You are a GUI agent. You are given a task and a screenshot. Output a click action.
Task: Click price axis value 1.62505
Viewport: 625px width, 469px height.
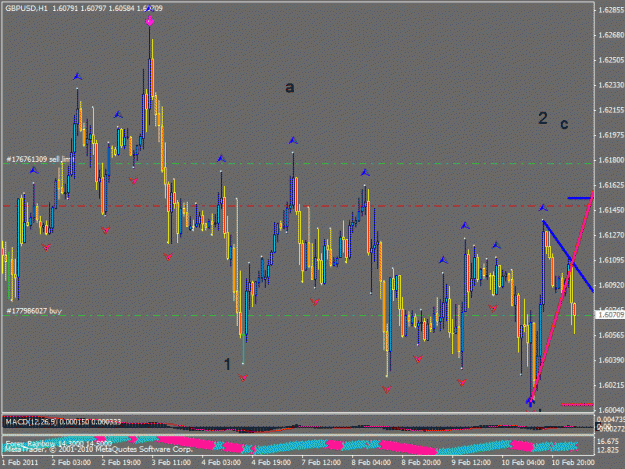pyautogui.click(x=611, y=60)
